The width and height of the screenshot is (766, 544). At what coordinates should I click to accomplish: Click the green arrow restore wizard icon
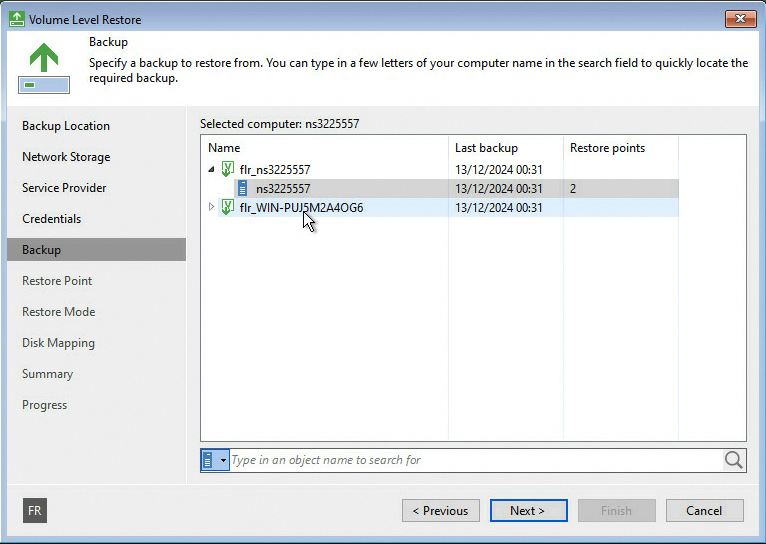(44, 57)
